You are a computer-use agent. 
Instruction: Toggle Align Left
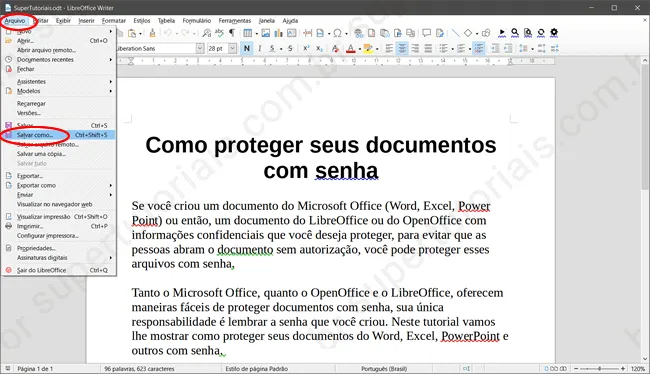point(389,49)
